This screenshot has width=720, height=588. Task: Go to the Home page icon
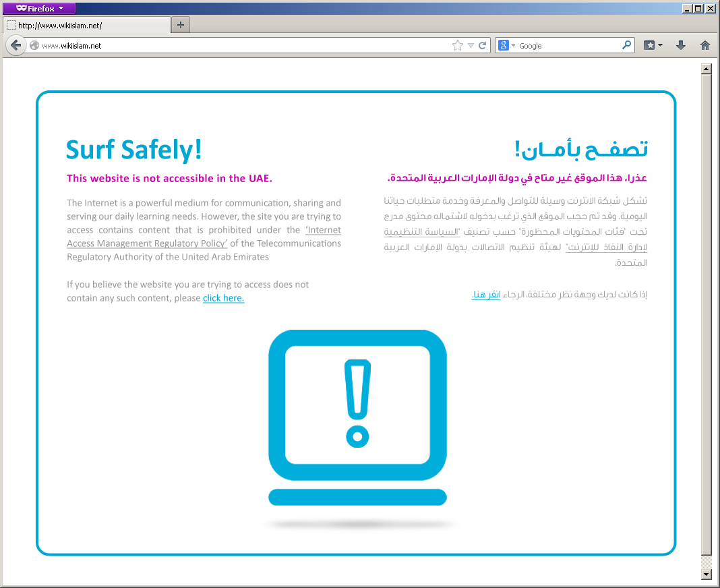click(705, 45)
